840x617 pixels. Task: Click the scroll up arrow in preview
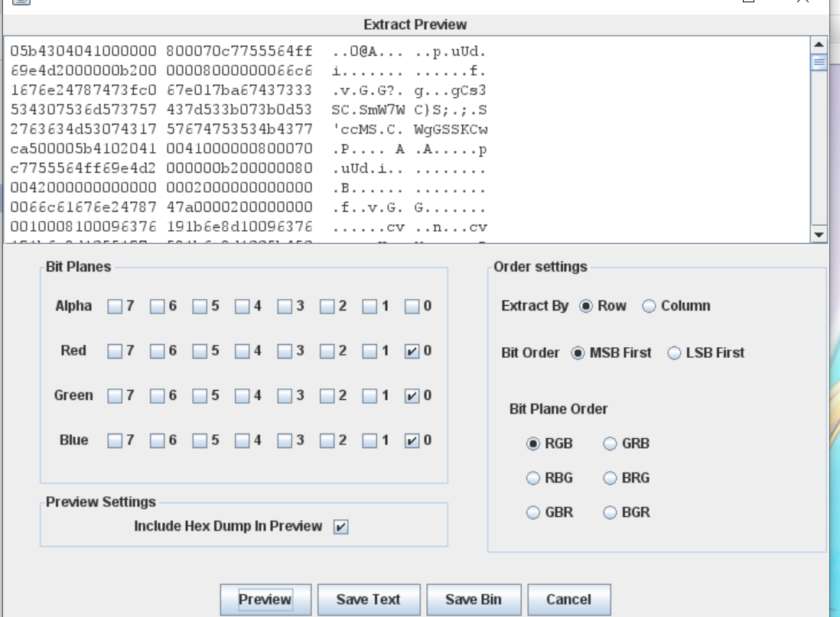pos(819,45)
